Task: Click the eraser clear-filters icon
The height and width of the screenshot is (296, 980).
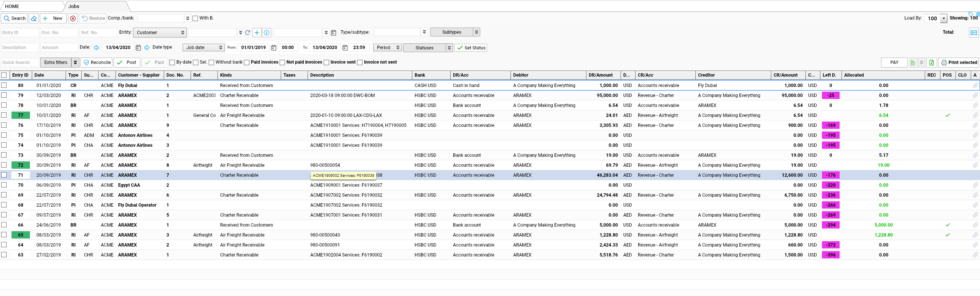Action: (34, 18)
